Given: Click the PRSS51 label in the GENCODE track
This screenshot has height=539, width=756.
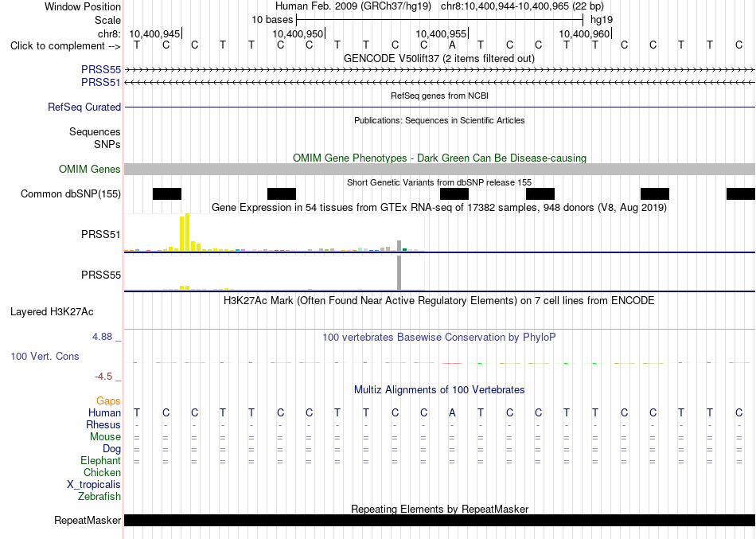Looking at the screenshot, I should coord(101,83).
